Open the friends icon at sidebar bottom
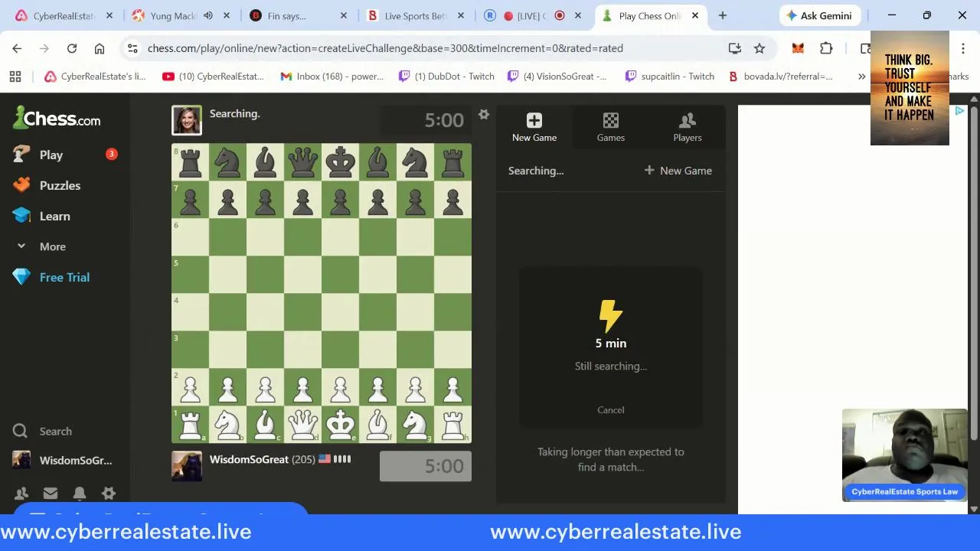Image resolution: width=980 pixels, height=551 pixels. [21, 494]
